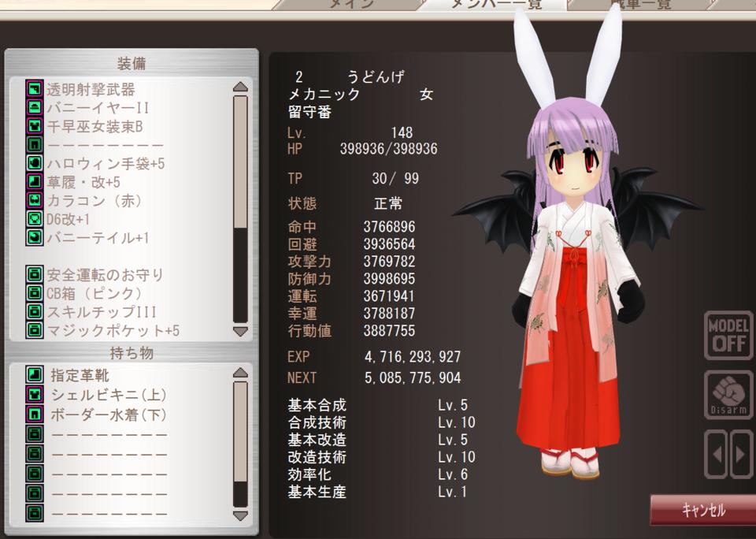
Task: Click the HP value 398936/398936
Action: pyautogui.click(x=388, y=149)
